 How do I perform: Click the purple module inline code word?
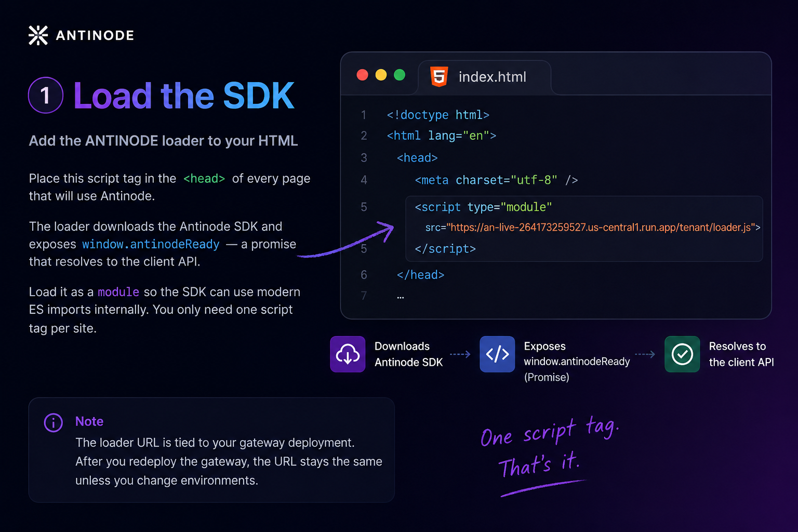coord(118,292)
